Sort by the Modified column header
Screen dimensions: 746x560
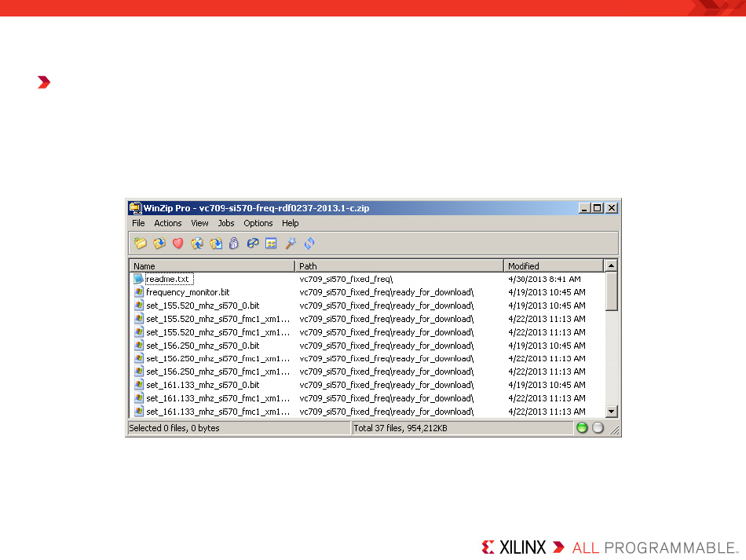[x=554, y=266]
